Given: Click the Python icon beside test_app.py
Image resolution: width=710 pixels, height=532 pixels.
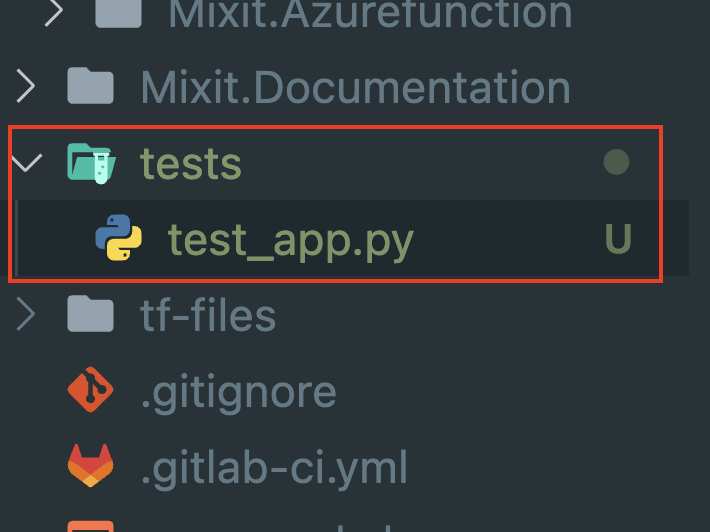Looking at the screenshot, I should pyautogui.click(x=118, y=238).
